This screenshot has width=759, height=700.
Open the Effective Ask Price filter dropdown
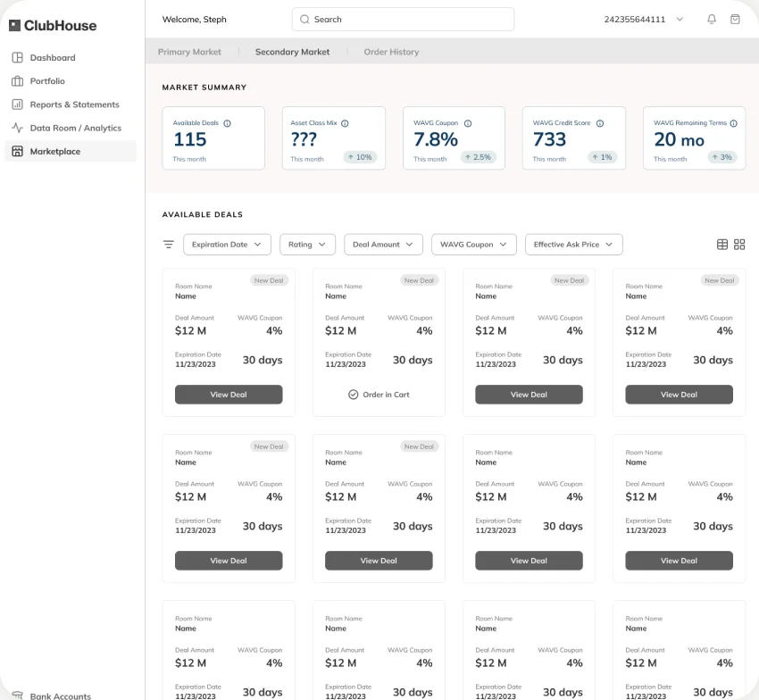[573, 245]
